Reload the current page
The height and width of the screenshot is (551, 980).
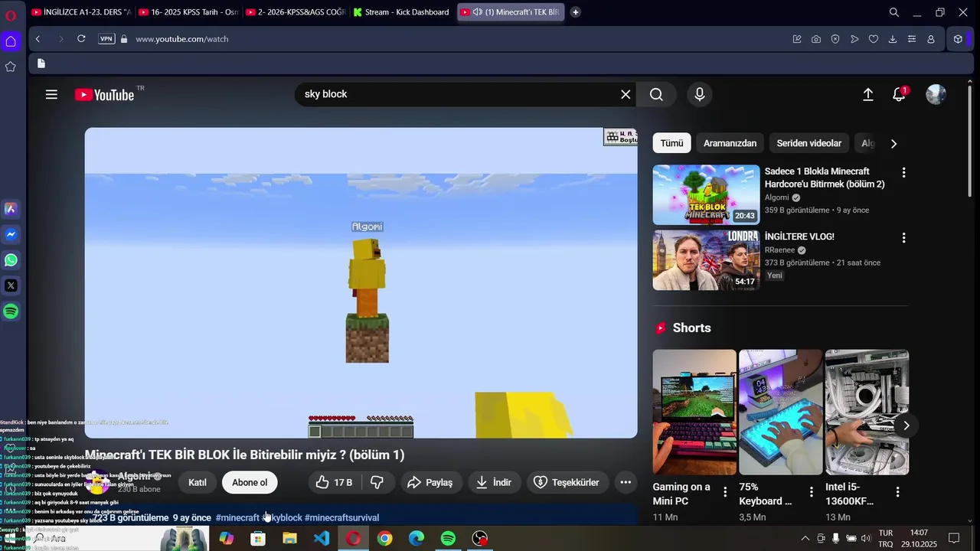click(x=81, y=39)
